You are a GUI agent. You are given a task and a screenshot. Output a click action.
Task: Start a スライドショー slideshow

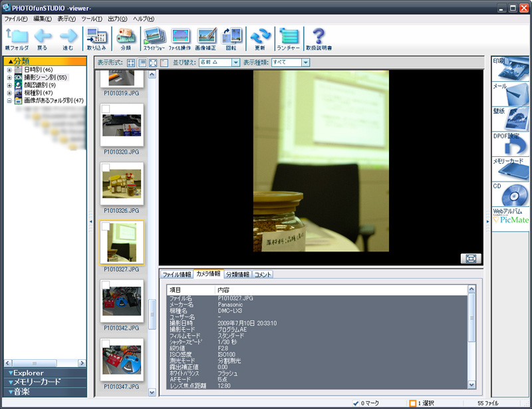[154, 37]
